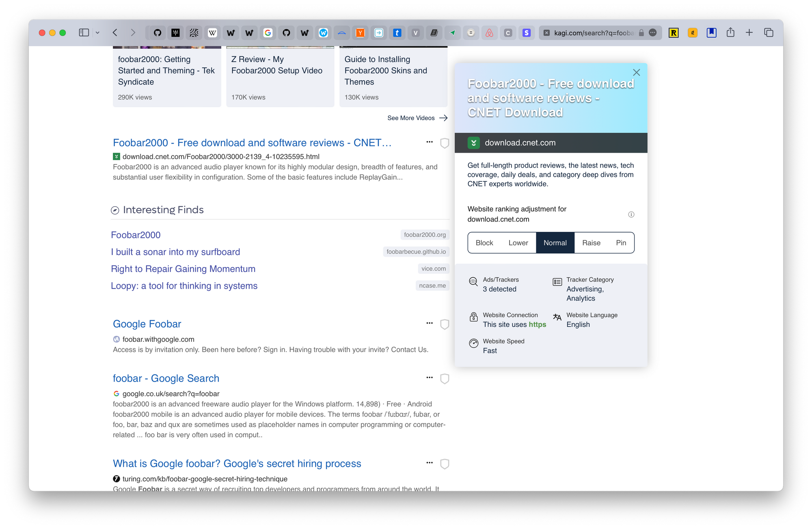Close the CNET site info panel
Viewport: 812px width, 529px height.
pyautogui.click(x=636, y=72)
